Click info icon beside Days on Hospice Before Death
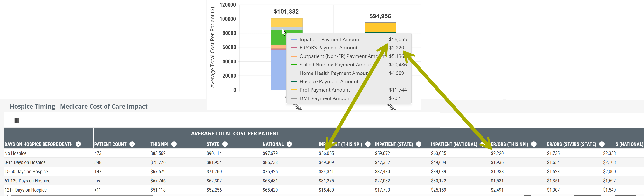Viewport: 644px width, 196px height. click(78, 144)
